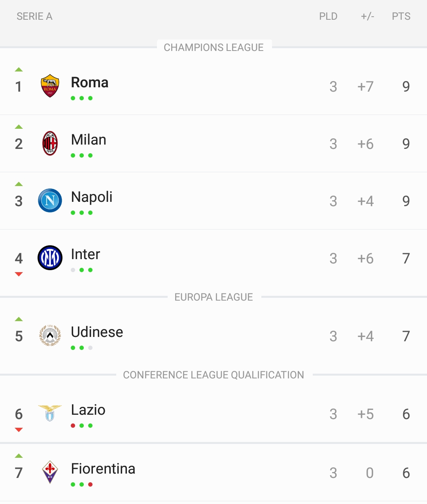Click Milan's 9 points value
427x504 pixels.
pyautogui.click(x=406, y=144)
